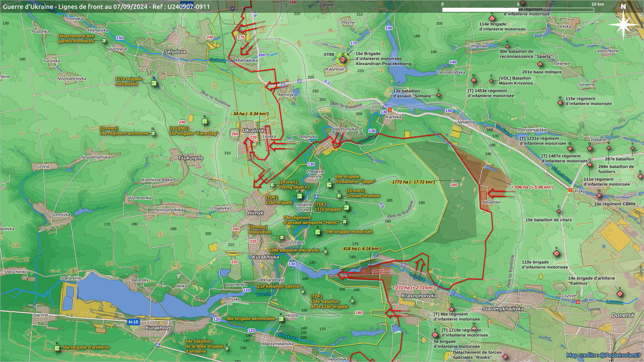Click the north compass star
This screenshot has width=644, height=362.
coord(623,24)
